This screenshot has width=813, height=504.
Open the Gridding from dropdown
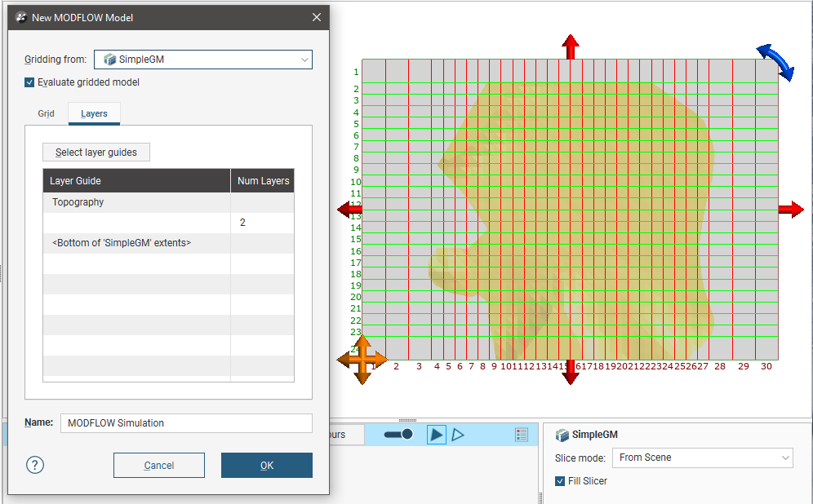(304, 60)
